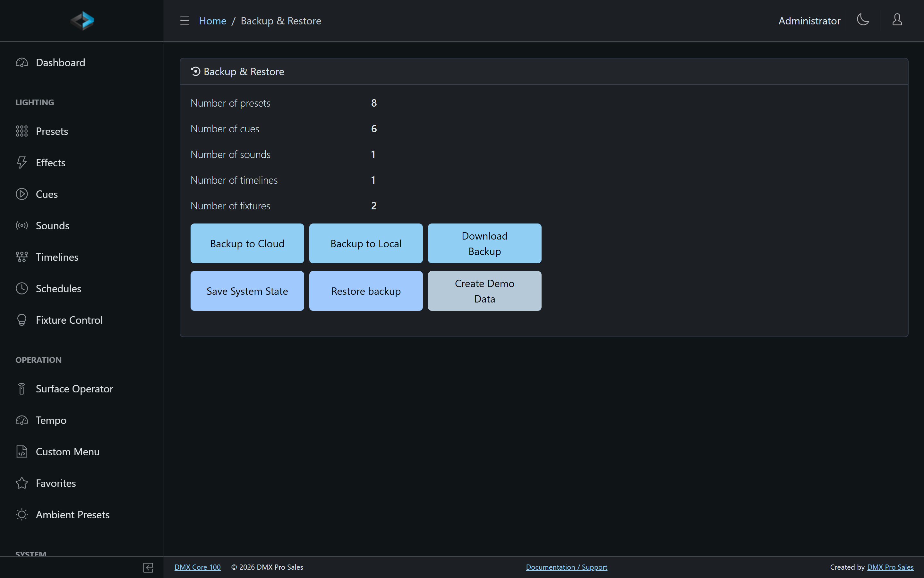Click Save System State button
Screen dimensions: 924x578
pos(247,291)
